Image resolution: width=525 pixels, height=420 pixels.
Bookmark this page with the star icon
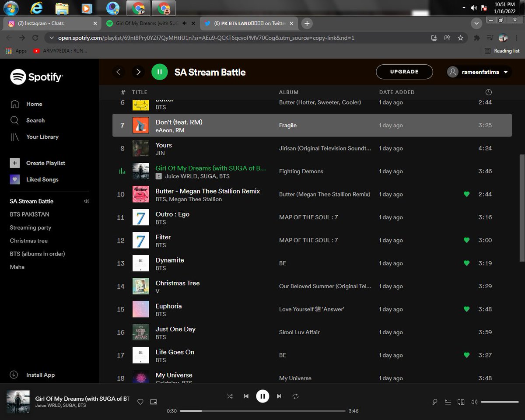pos(460,38)
